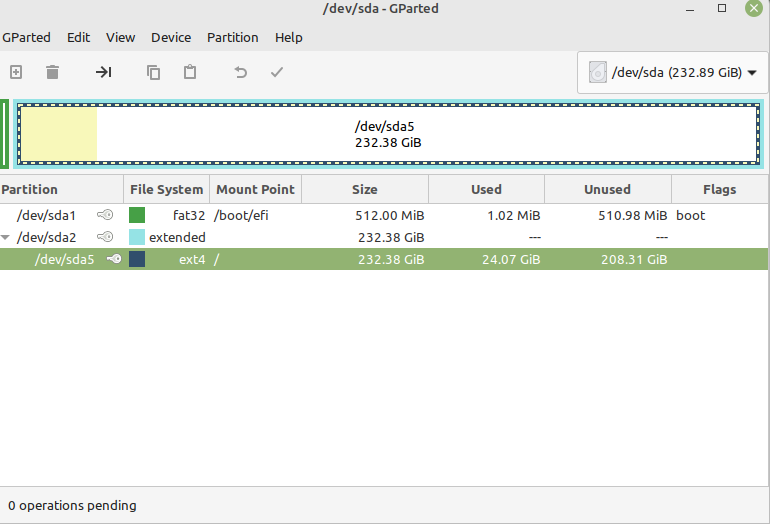The height and width of the screenshot is (524, 770).
Task: Click the Resize/Move partition arrow icon
Action: pos(104,72)
